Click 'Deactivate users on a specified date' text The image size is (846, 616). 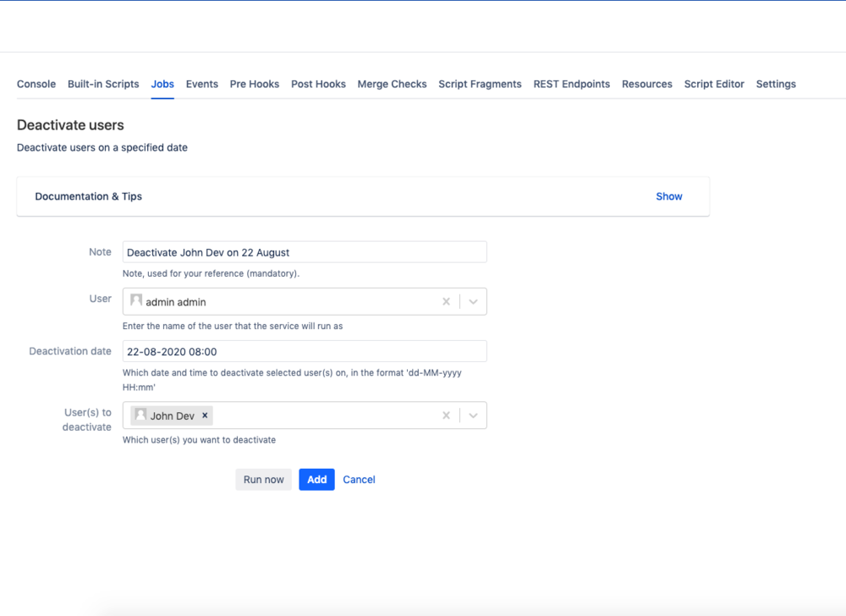pos(102,148)
